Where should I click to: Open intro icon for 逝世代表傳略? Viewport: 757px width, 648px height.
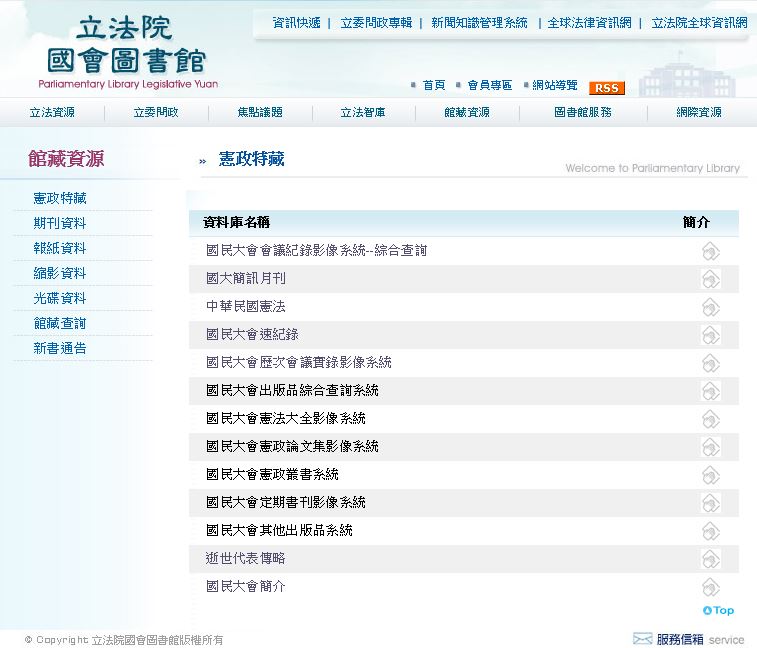point(711,559)
